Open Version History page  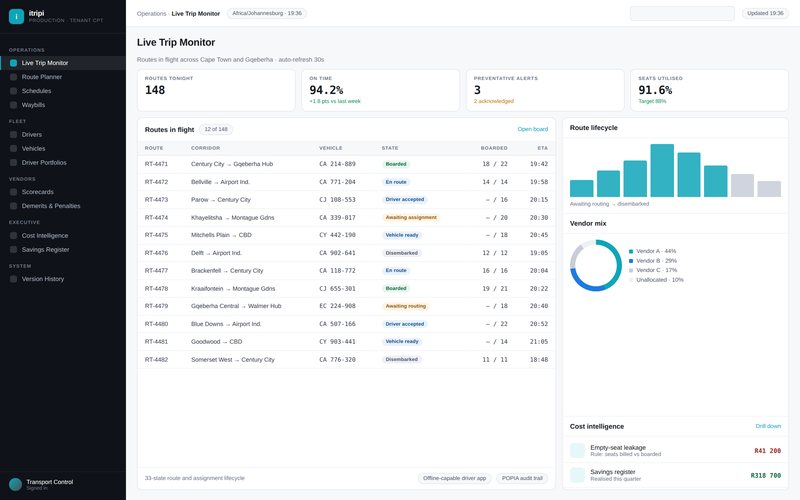point(63,279)
